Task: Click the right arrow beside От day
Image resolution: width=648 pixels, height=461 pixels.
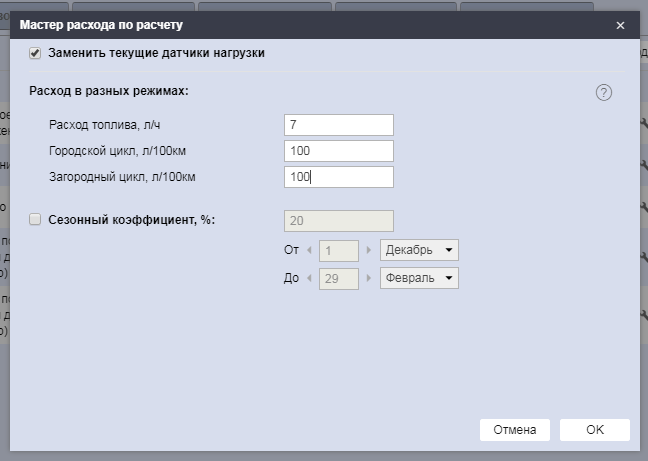Action: click(368, 250)
